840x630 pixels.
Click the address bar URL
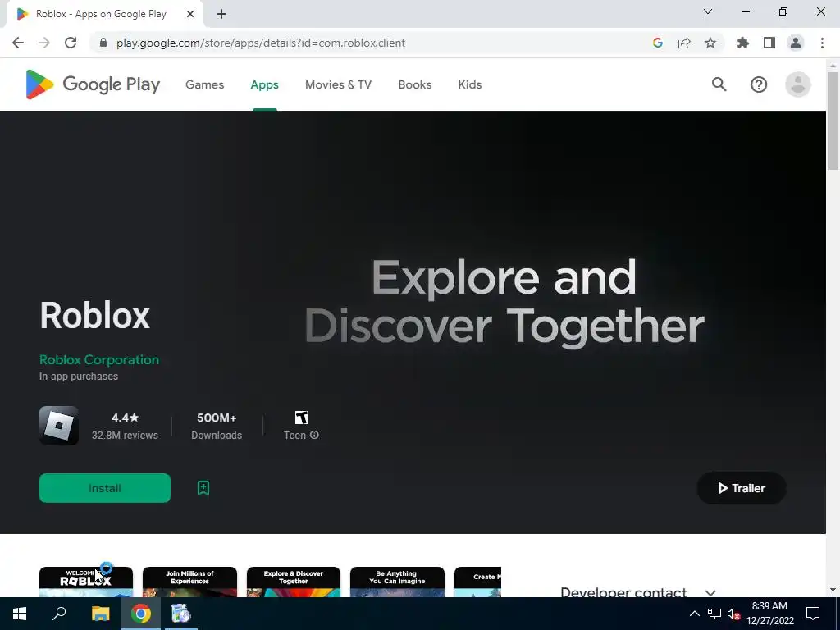260,43
